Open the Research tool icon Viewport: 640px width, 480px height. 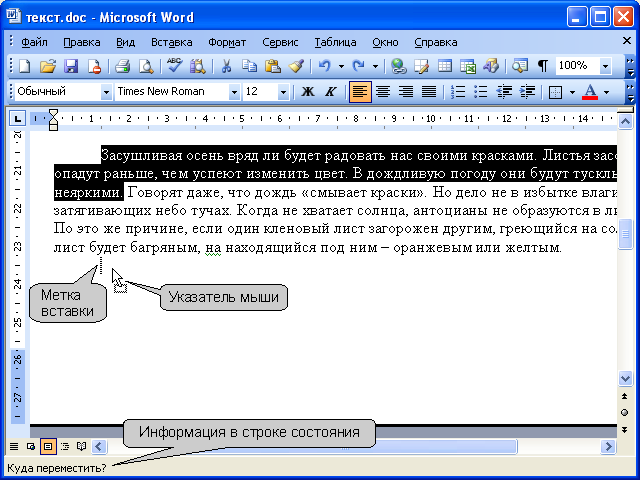point(198,66)
